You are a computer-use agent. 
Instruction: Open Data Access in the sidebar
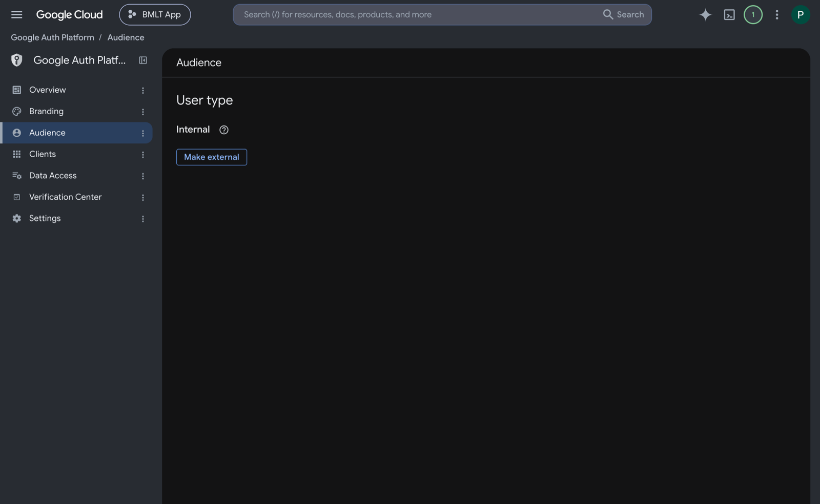(77, 176)
